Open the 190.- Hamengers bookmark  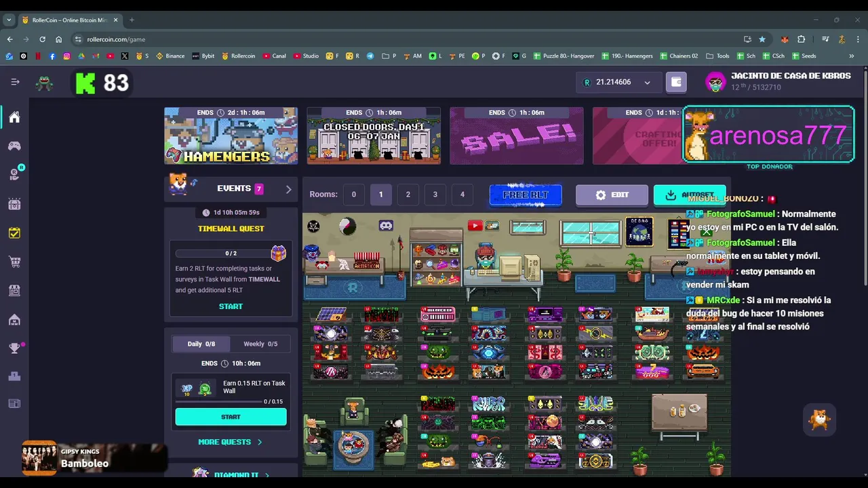click(627, 56)
